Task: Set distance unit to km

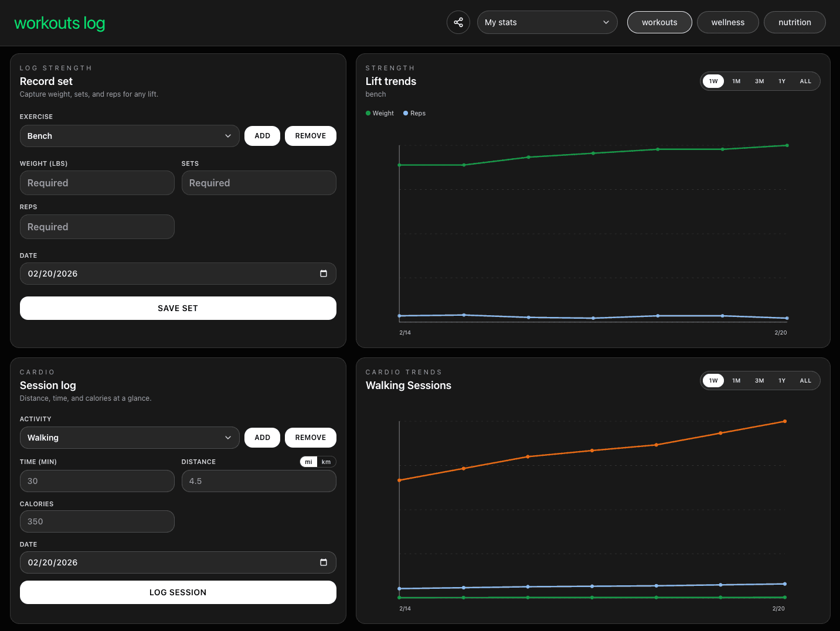Action: point(327,462)
